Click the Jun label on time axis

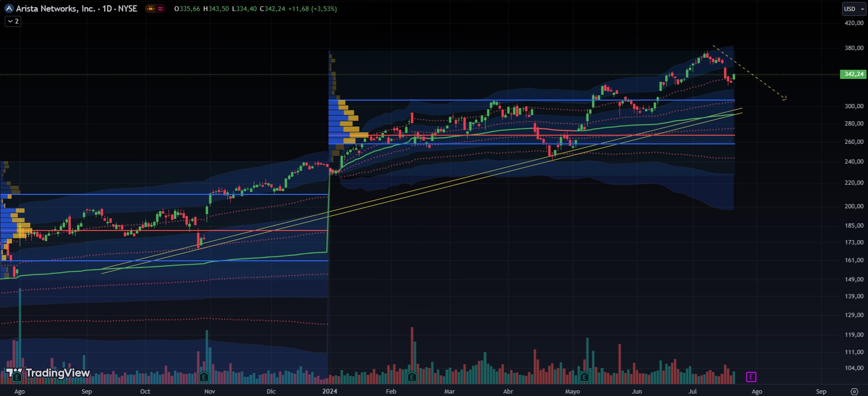636,391
